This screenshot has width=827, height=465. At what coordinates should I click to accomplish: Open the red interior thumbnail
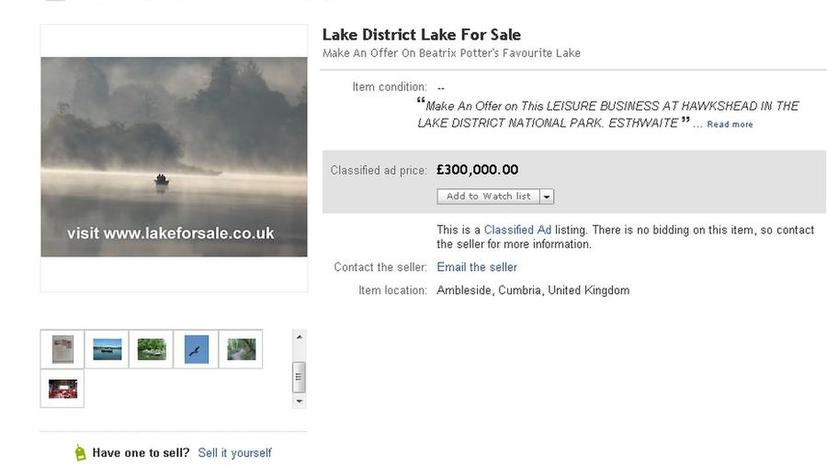tap(62, 389)
